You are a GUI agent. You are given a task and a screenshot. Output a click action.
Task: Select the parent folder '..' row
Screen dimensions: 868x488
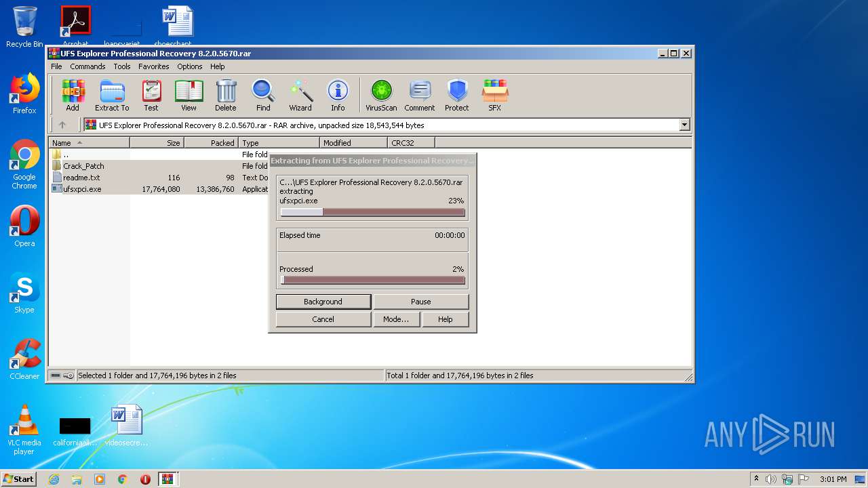(159, 155)
